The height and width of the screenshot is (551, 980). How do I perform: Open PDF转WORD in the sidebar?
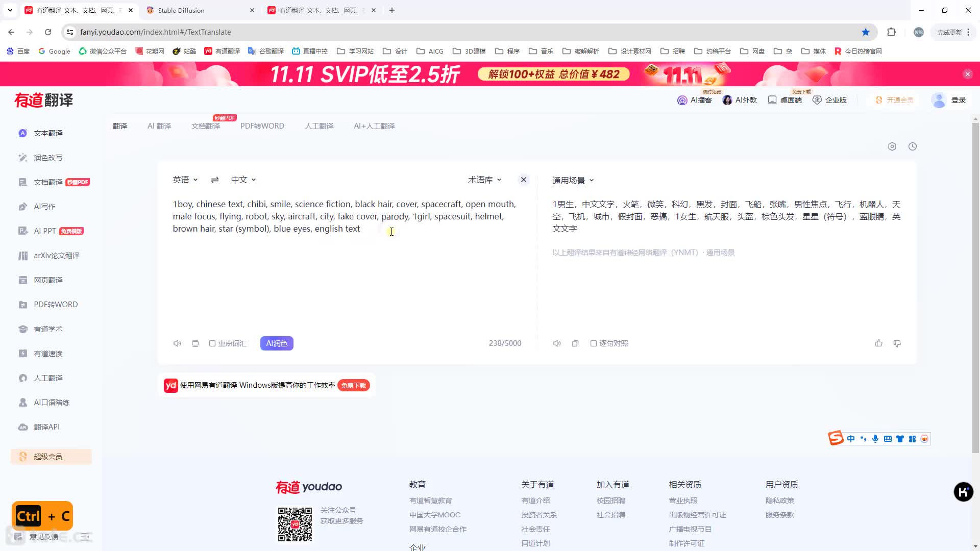point(56,305)
